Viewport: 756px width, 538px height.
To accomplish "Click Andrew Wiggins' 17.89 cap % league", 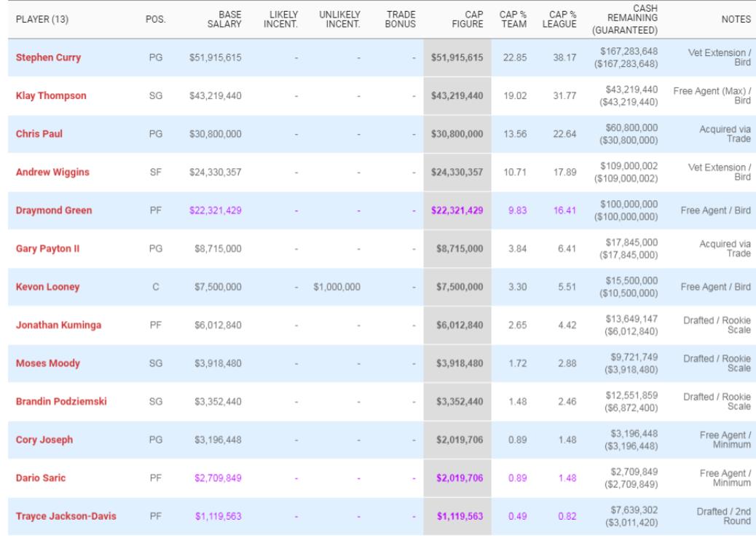I will click(x=564, y=172).
